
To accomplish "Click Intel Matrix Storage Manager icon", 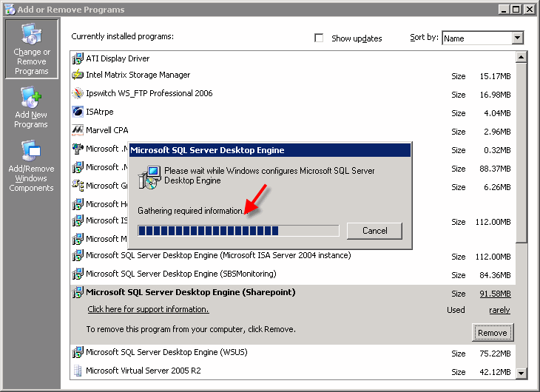I will (x=78, y=75).
